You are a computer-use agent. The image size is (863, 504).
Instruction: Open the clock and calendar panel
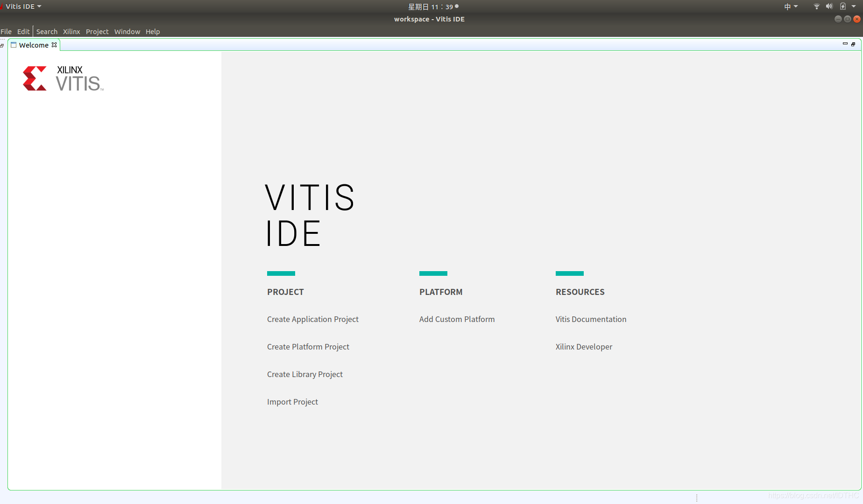(x=433, y=7)
